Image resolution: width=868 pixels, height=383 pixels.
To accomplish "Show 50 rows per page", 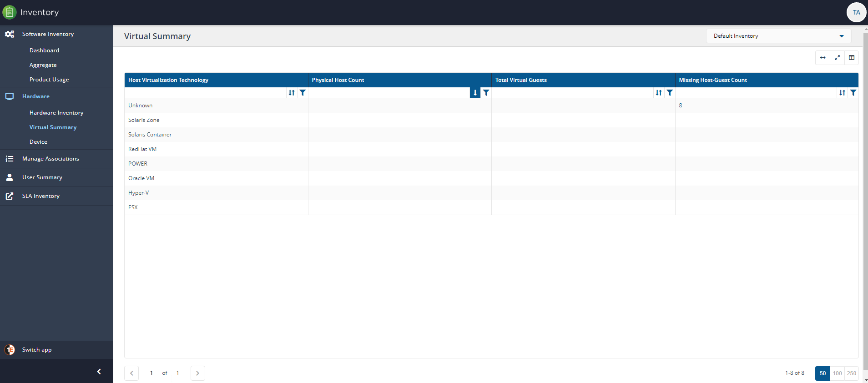I will [823, 373].
